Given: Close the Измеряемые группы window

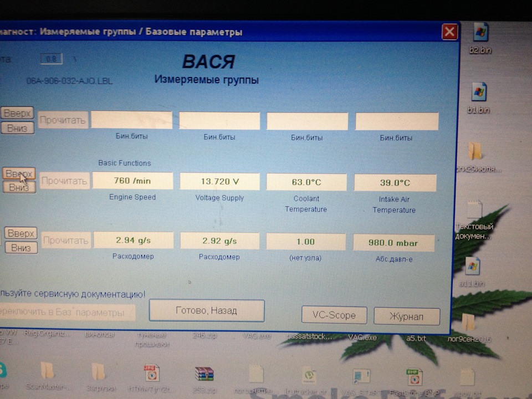Looking at the screenshot, I should pyautogui.click(x=450, y=32).
